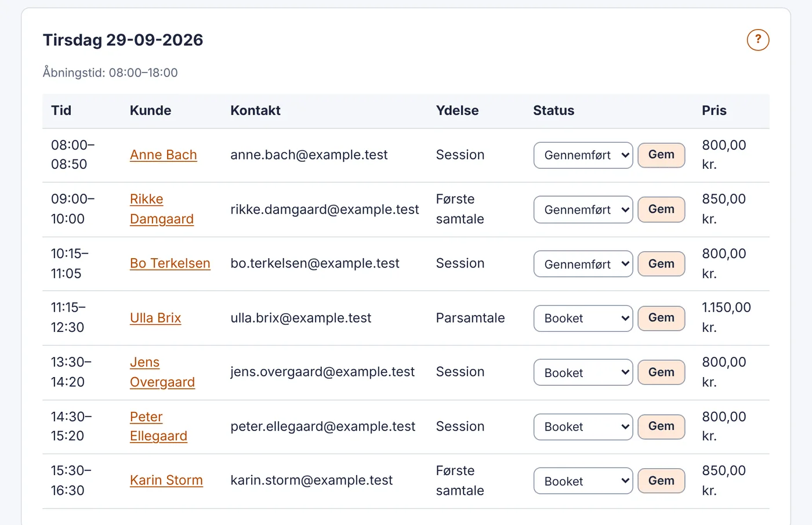This screenshot has width=812, height=525.
Task: Select email ulla.brix@example.test
Action: click(x=301, y=318)
